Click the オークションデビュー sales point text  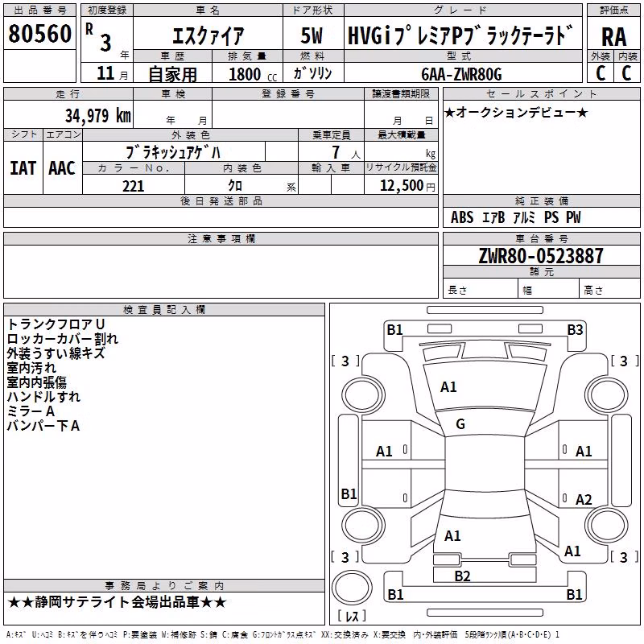(516, 113)
